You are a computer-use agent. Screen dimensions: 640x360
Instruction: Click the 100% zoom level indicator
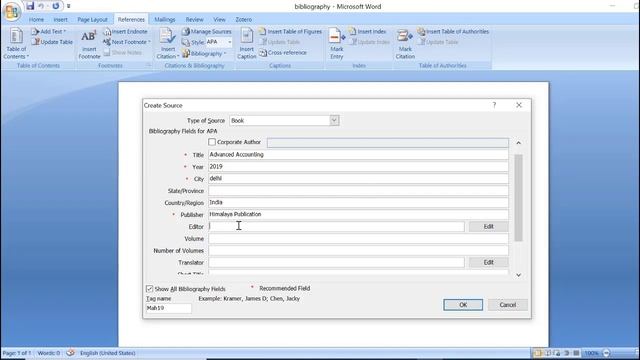(x=591, y=353)
